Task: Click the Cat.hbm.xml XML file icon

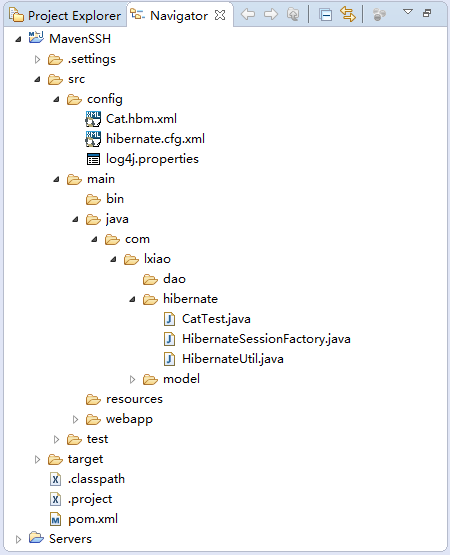Action: [x=93, y=119]
